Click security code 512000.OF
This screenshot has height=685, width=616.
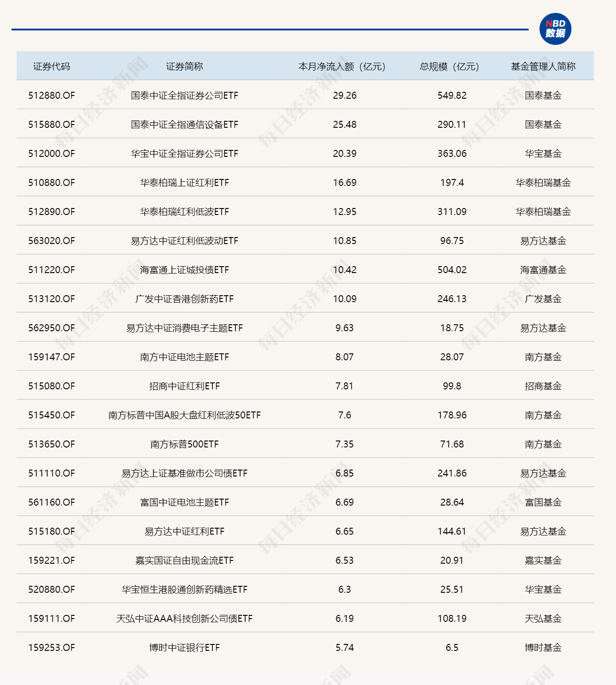51,154
